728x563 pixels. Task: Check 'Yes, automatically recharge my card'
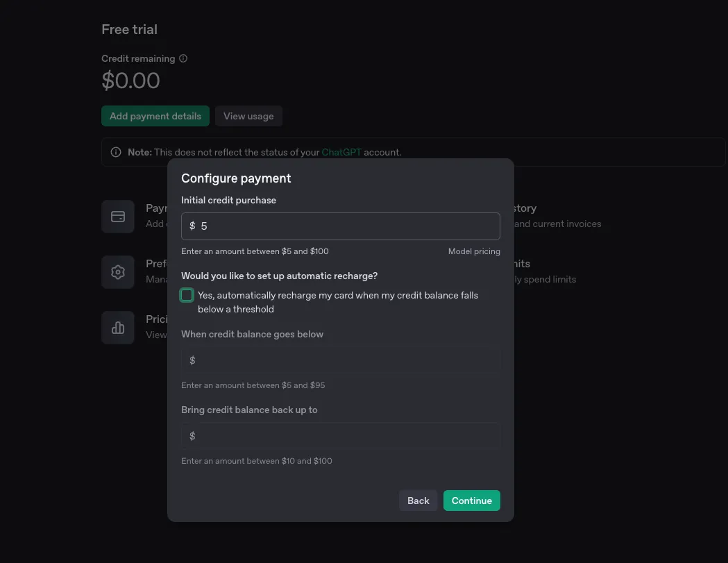pos(186,294)
